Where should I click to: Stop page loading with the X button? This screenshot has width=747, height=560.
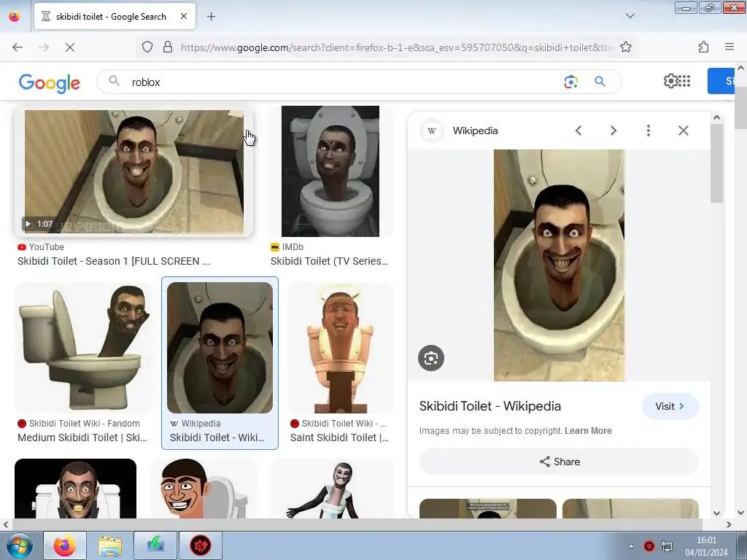pyautogui.click(x=70, y=47)
